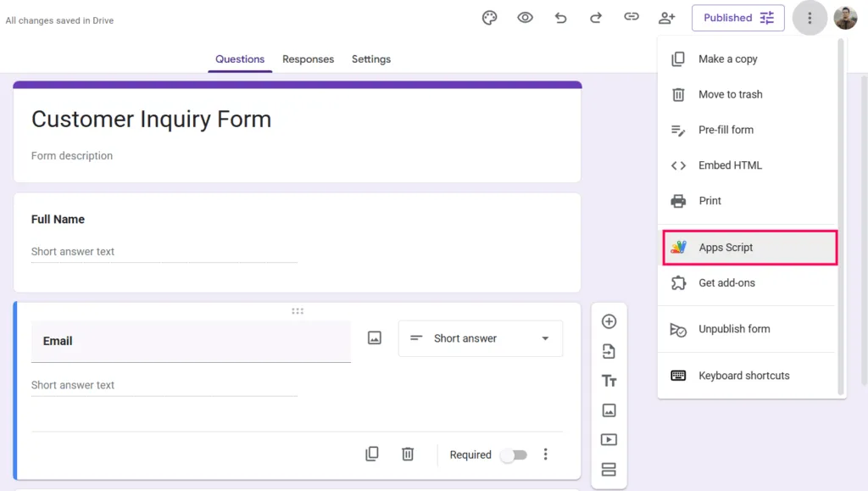The width and height of the screenshot is (868, 491).
Task: Click the Published button
Action: 728,17
